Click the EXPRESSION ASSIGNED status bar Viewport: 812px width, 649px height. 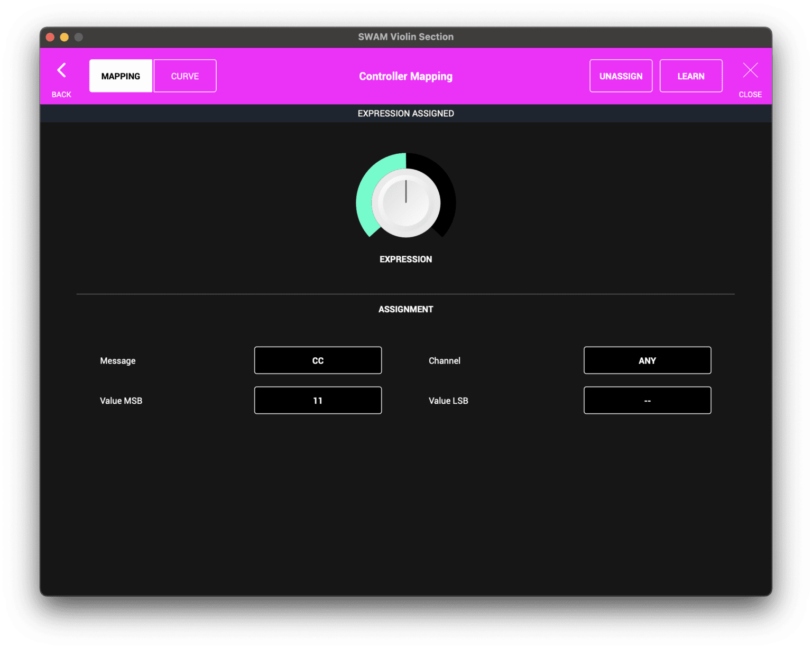(405, 113)
